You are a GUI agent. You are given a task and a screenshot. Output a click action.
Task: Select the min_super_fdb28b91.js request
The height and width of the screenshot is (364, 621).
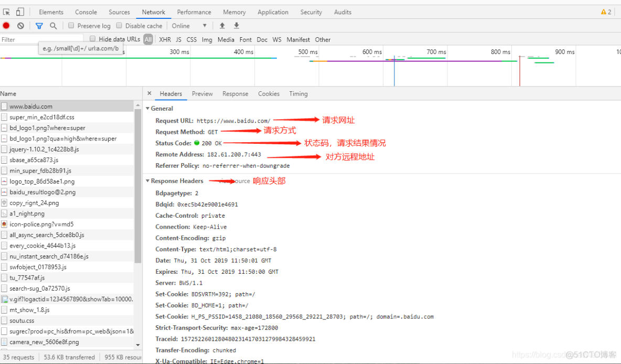[67, 170]
